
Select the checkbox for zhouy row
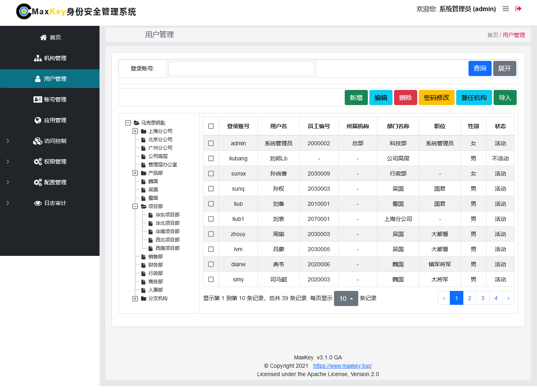pos(211,234)
